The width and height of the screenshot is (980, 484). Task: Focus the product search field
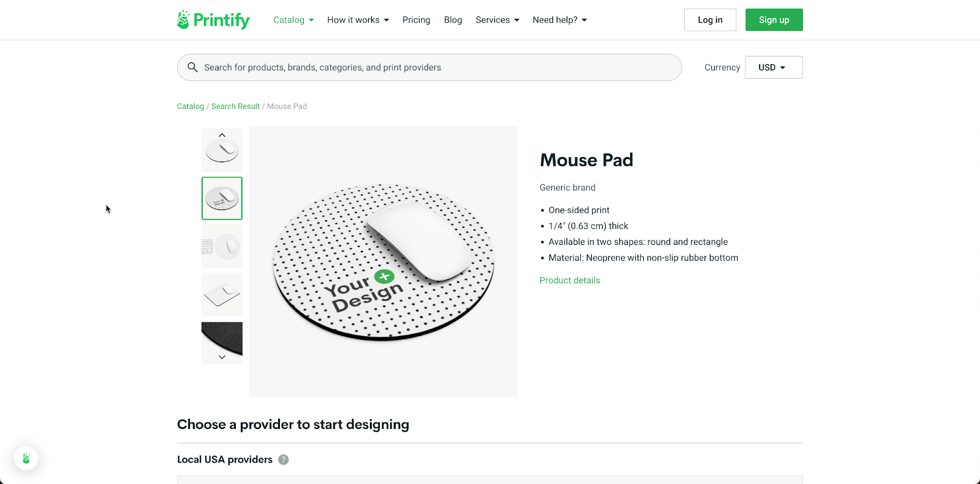click(429, 67)
